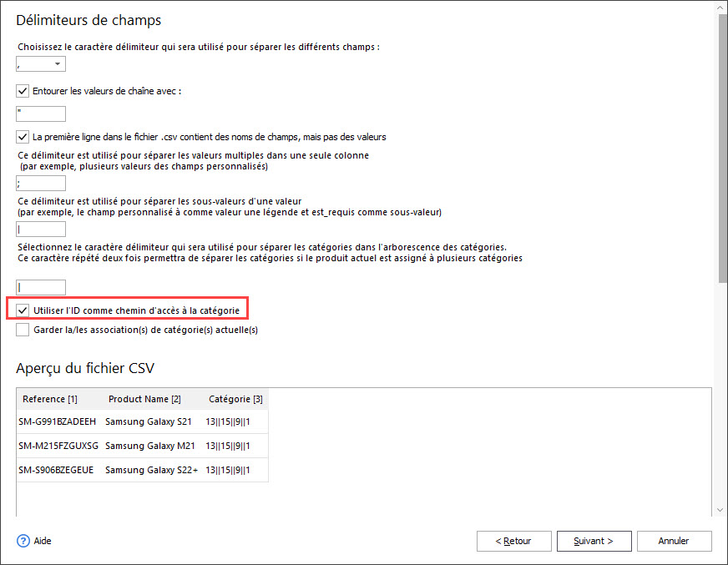This screenshot has width=728, height=565.
Task: Click the 'Product Name [2]' column header
Action: (x=144, y=399)
